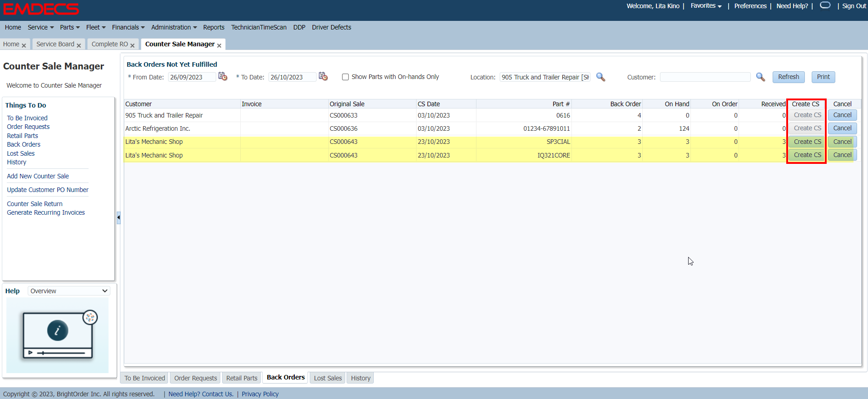
Task: Open the From Date calendar picker
Action: 223,76
